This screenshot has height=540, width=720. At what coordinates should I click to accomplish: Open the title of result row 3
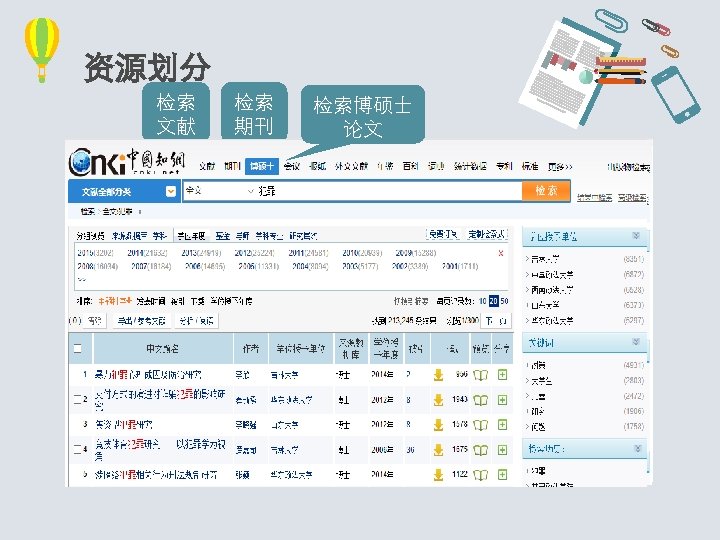tap(124, 424)
